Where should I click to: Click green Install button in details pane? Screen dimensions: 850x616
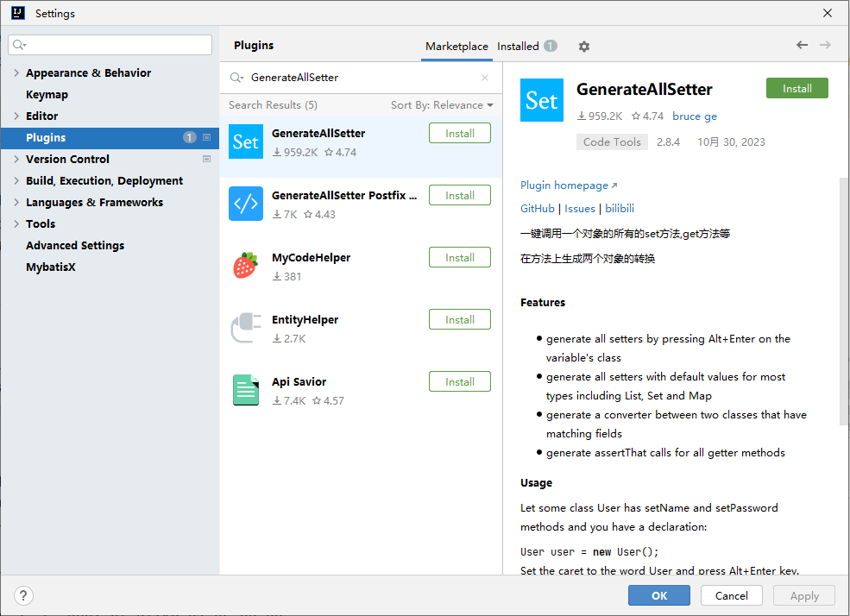(x=796, y=88)
